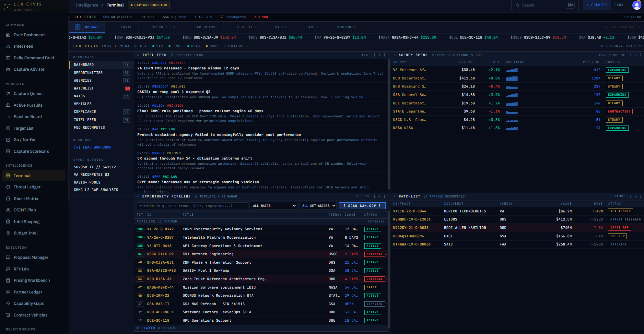Expand the Intel Feed panel with plus
The height and width of the screenshot is (334, 644).
(x=379, y=55)
